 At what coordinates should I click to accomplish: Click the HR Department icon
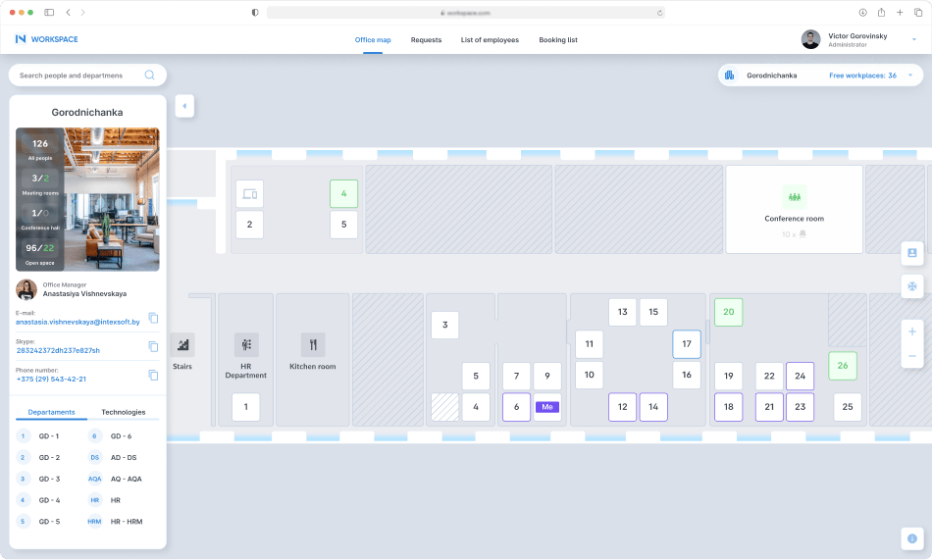pyautogui.click(x=245, y=344)
